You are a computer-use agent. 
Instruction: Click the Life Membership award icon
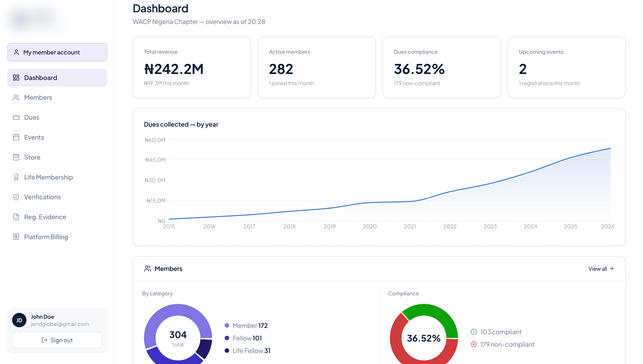coord(16,177)
